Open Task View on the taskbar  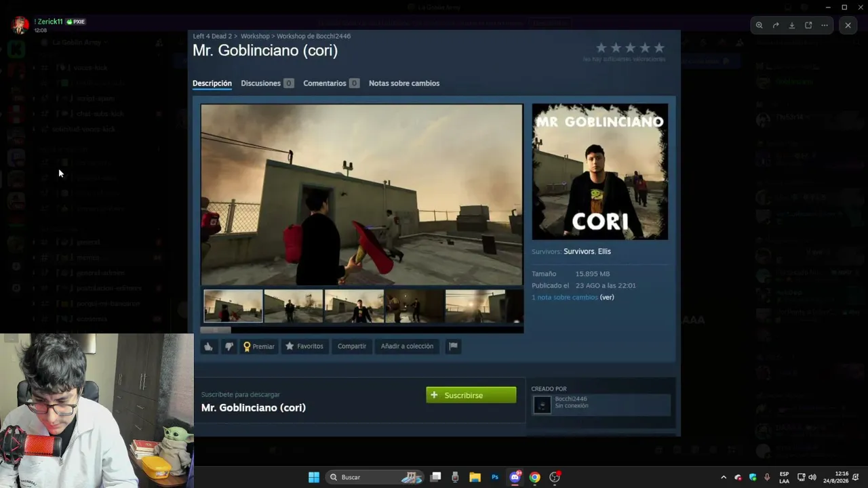(x=436, y=477)
